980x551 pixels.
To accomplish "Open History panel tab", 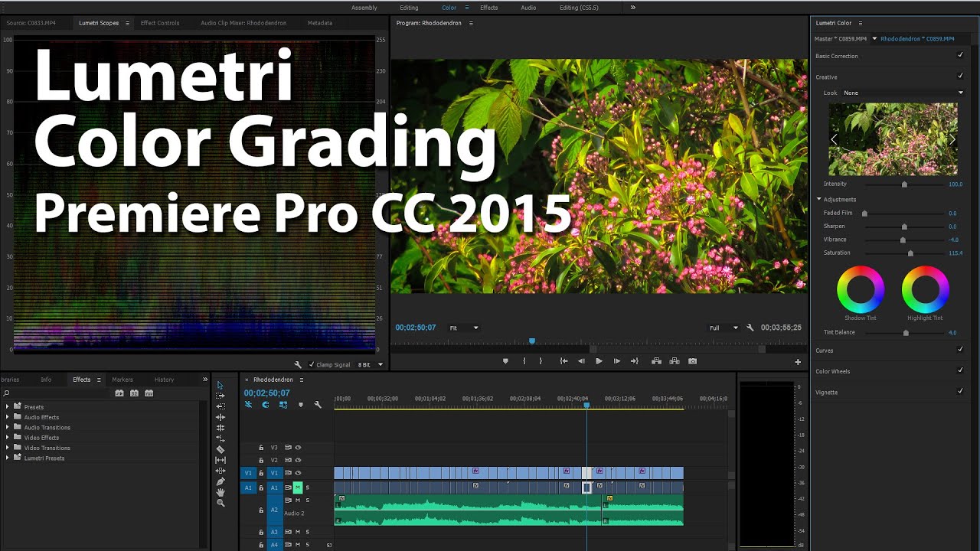I will click(164, 380).
